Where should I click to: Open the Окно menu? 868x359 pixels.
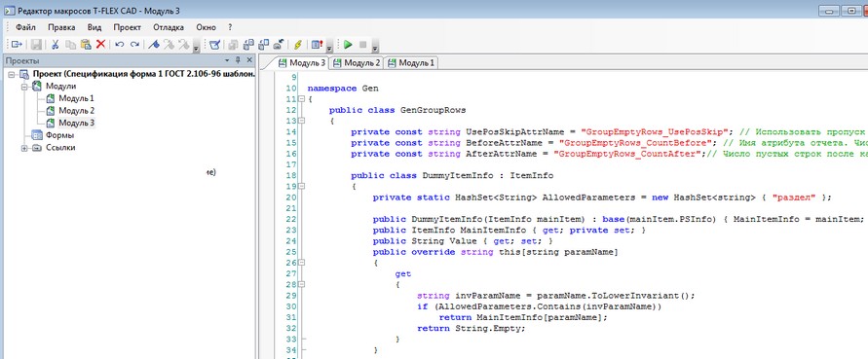click(x=206, y=27)
